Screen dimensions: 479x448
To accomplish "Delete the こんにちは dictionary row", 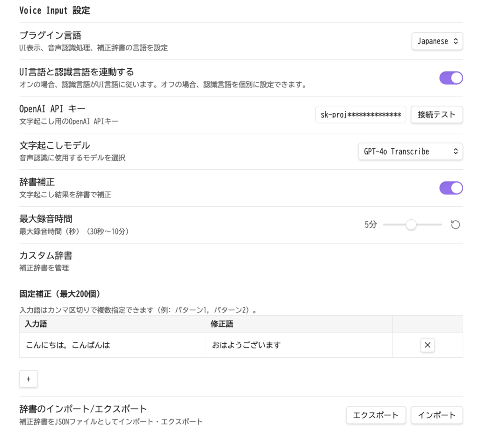I will pyautogui.click(x=427, y=345).
